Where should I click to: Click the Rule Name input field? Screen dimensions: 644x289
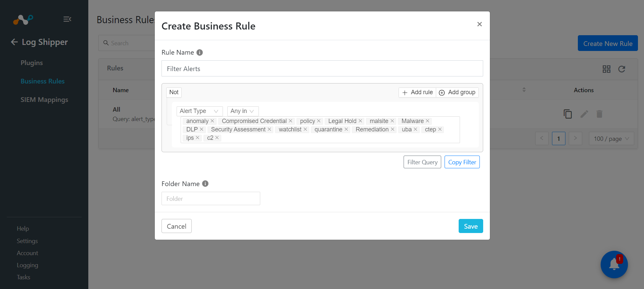click(322, 68)
